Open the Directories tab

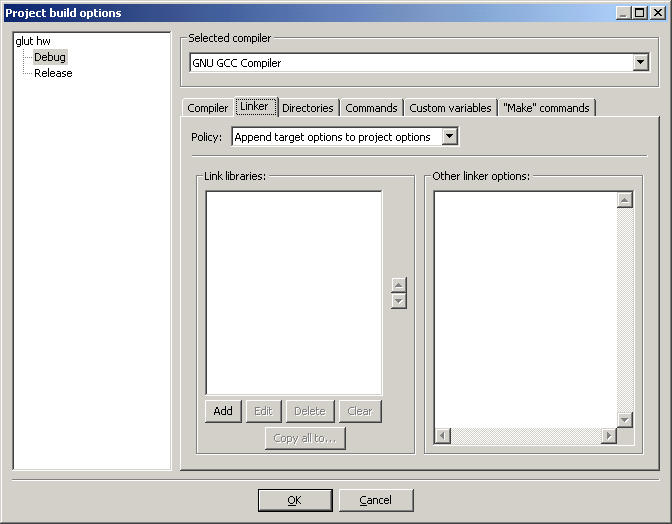pyautogui.click(x=307, y=108)
